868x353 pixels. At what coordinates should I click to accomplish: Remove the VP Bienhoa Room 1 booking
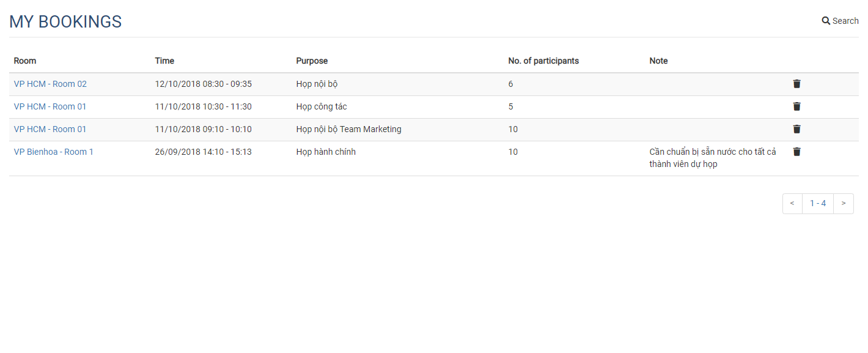click(x=796, y=152)
